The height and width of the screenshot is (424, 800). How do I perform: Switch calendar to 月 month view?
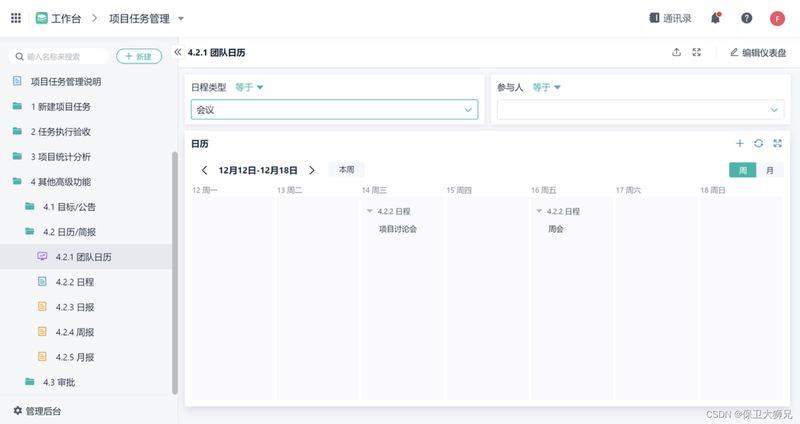tap(770, 170)
